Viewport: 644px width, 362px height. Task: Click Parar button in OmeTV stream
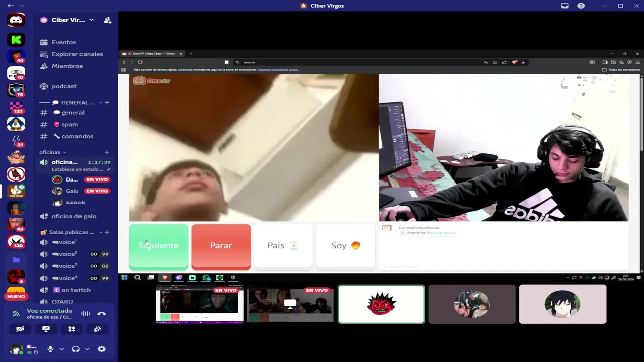221,246
